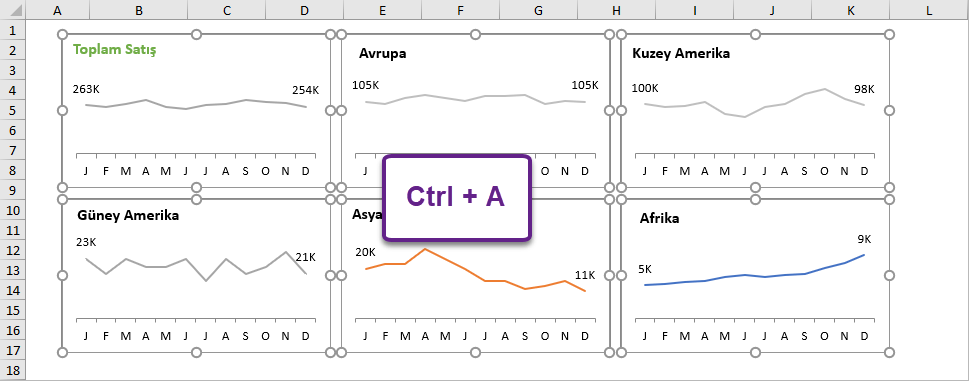This screenshot has width=969, height=381.
Task: Select row 11 header
Action: click(14, 230)
